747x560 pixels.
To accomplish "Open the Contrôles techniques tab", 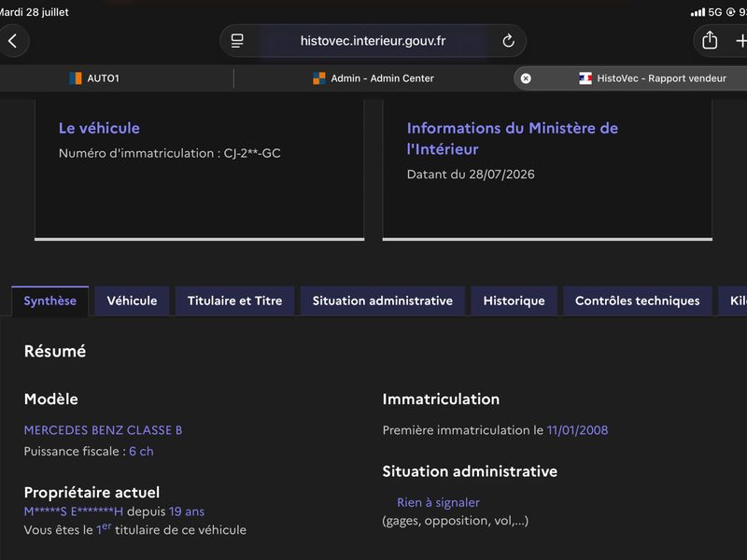I will tap(638, 301).
